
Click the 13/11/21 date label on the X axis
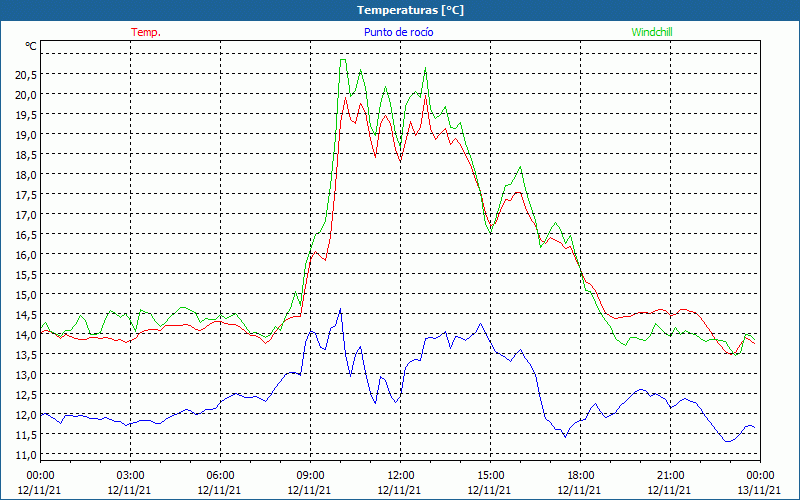point(757,490)
